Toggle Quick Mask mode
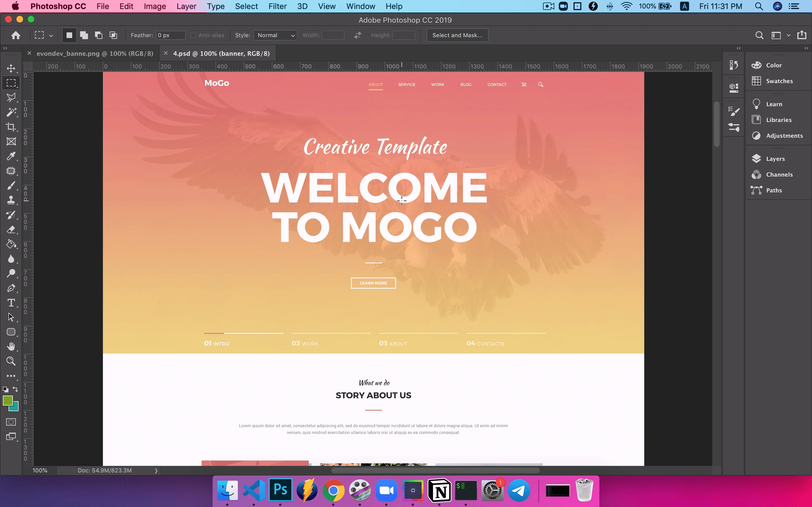 pos(11,422)
